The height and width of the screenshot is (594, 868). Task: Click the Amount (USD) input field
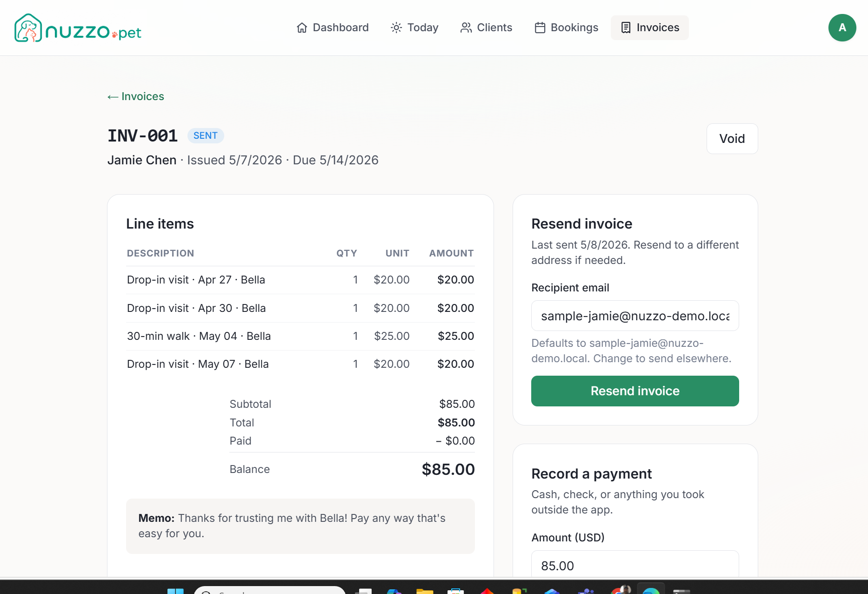click(x=635, y=564)
